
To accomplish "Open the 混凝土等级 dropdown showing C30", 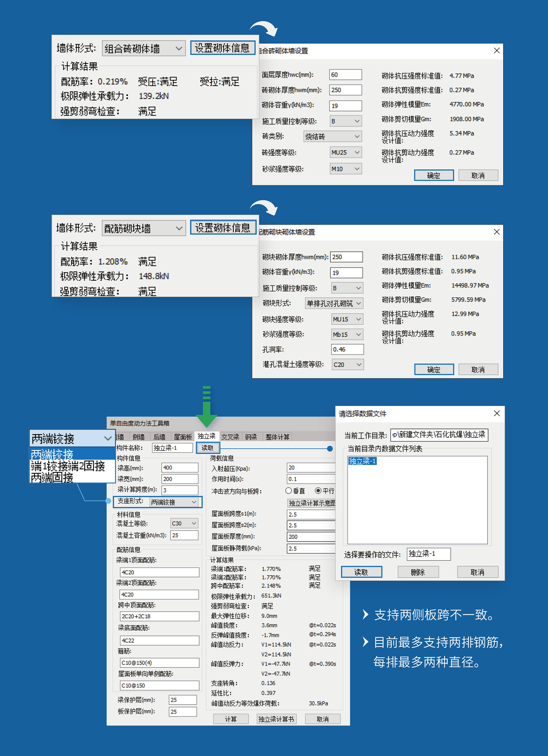I will pyautogui.click(x=184, y=523).
